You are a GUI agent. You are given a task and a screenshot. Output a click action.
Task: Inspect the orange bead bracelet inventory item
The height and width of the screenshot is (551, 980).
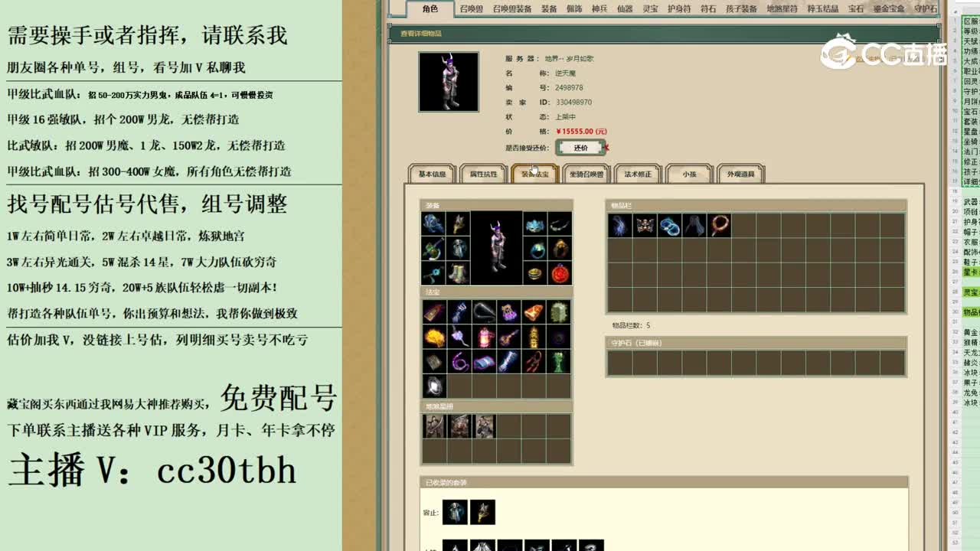point(719,225)
